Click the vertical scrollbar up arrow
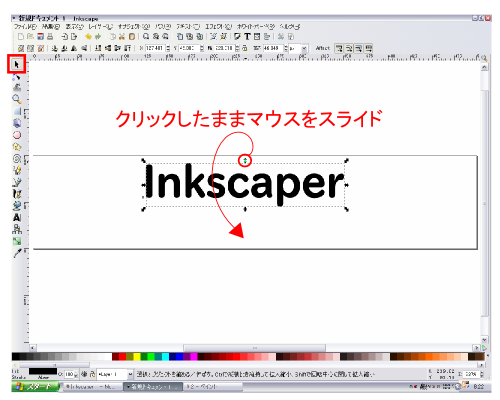500x400 pixels. 484,67
